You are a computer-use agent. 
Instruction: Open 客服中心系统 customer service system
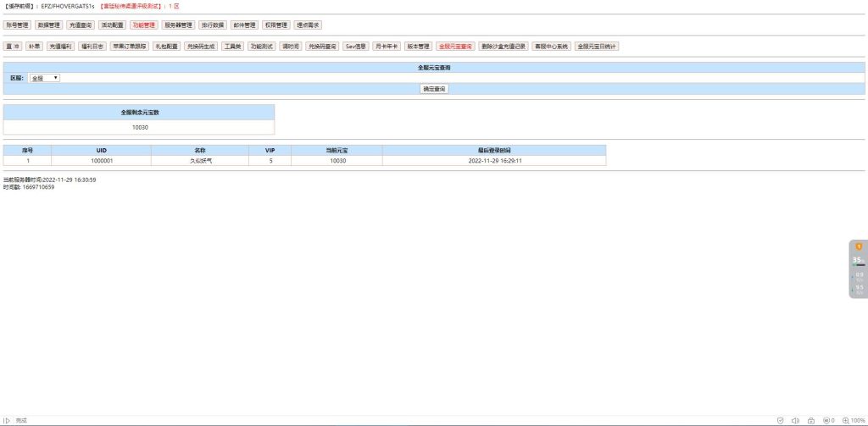click(550, 47)
